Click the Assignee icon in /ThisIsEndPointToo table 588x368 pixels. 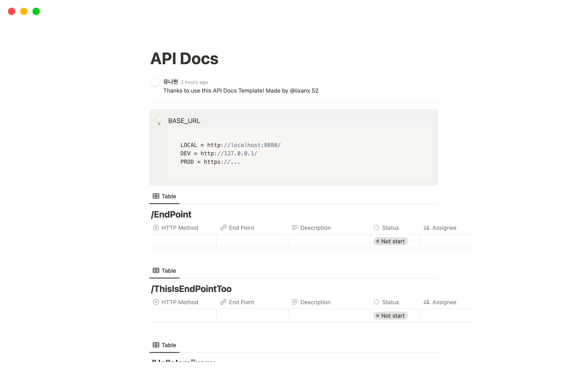[x=427, y=302]
